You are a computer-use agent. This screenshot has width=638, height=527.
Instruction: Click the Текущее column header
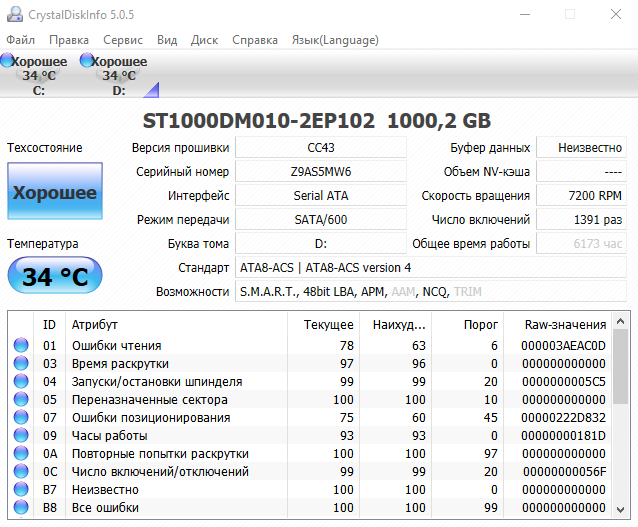click(x=323, y=324)
